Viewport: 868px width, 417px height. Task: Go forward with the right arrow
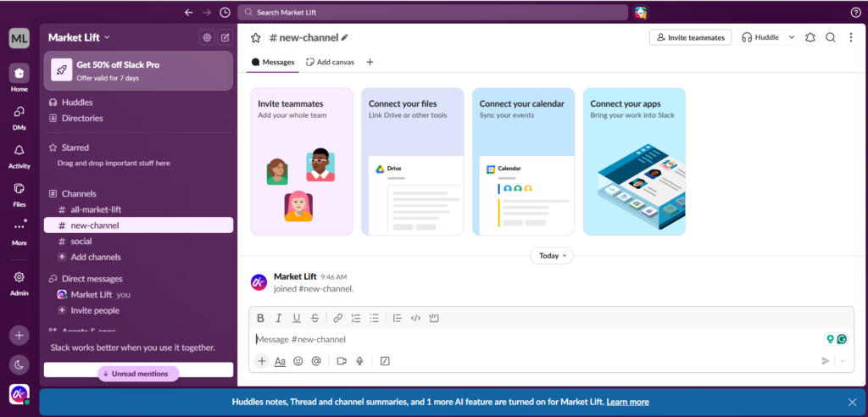(x=207, y=12)
